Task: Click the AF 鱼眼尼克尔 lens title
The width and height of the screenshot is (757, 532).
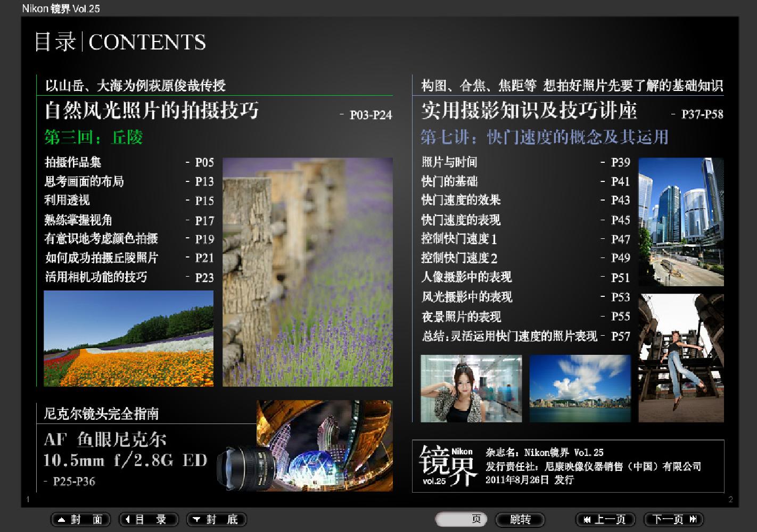Action: [126, 450]
